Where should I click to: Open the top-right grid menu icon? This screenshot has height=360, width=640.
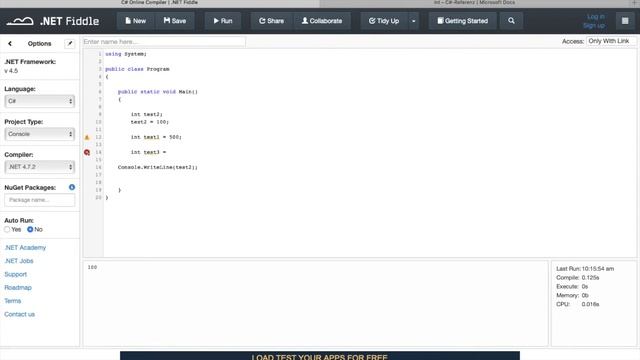625,21
